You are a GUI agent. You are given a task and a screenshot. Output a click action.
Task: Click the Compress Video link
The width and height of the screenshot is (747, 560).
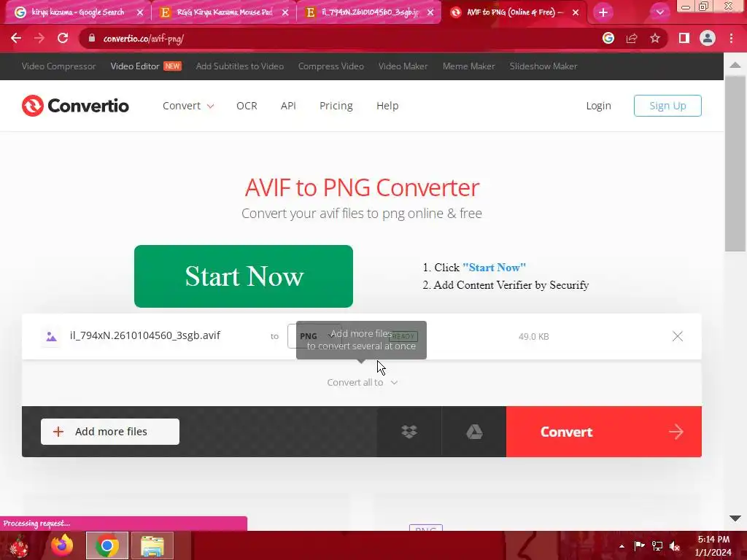(x=331, y=66)
